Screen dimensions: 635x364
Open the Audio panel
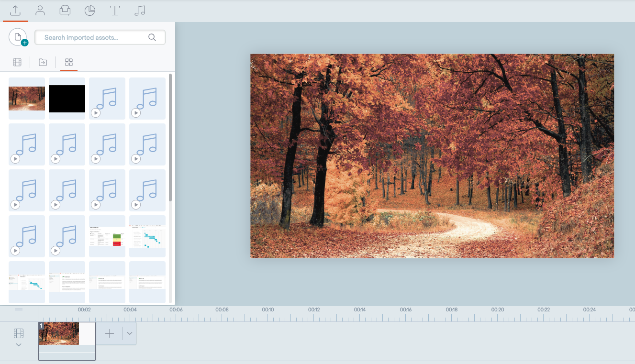(139, 10)
